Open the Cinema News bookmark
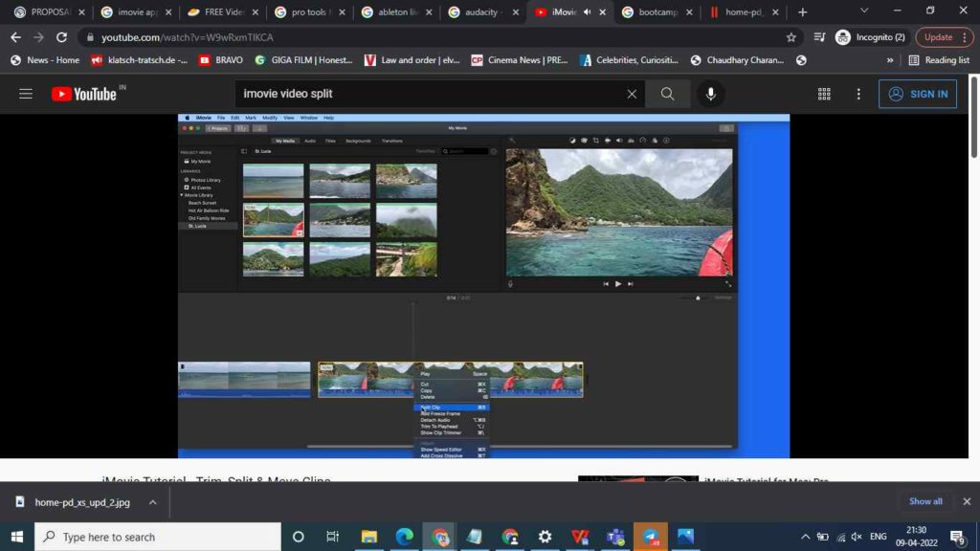The width and height of the screenshot is (980, 551). pyautogui.click(x=520, y=60)
